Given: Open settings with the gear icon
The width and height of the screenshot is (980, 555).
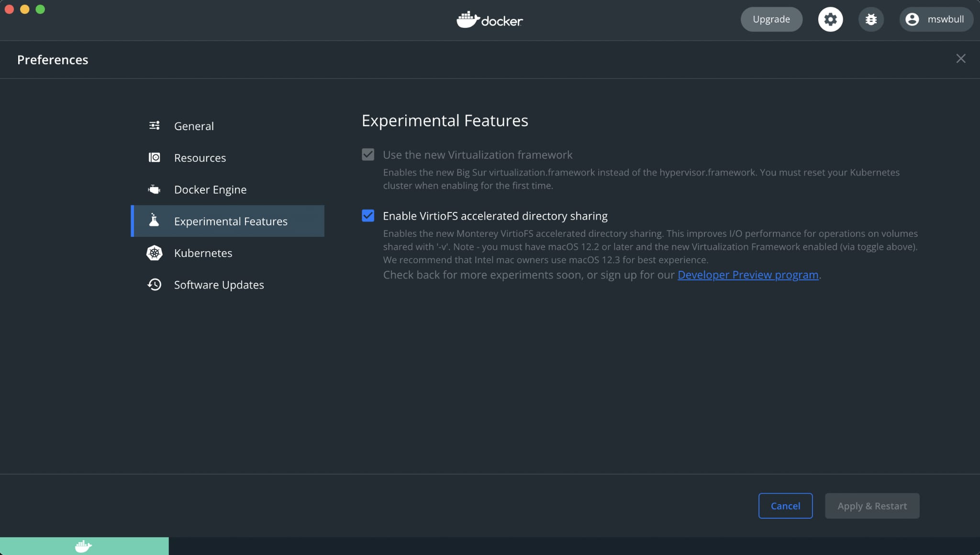Looking at the screenshot, I should (x=830, y=19).
